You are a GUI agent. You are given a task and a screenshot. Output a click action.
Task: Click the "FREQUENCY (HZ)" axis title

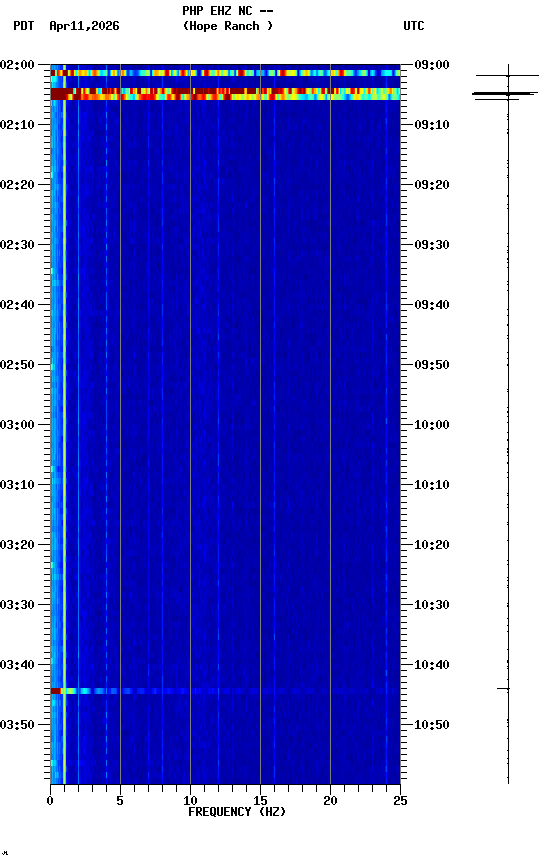[x=237, y=812]
